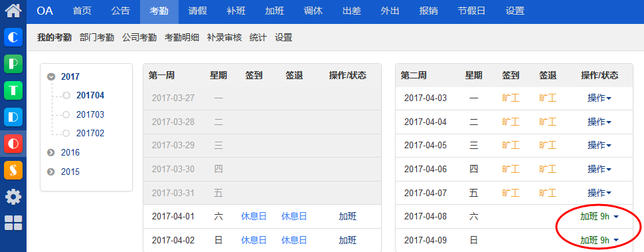The image size is (644, 252).
Task: Open the home icon in sidebar
Action: [x=13, y=11]
